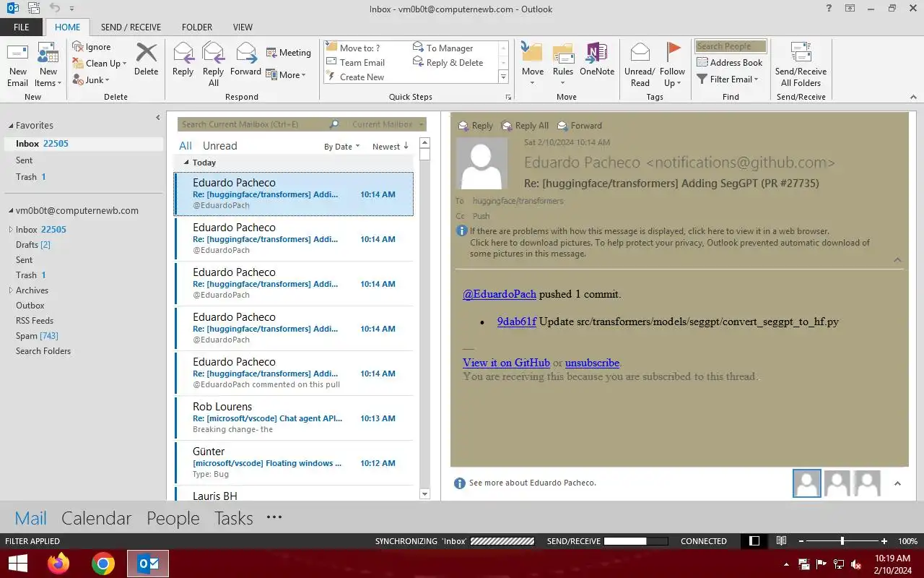Open the New Items button

pyautogui.click(x=48, y=65)
